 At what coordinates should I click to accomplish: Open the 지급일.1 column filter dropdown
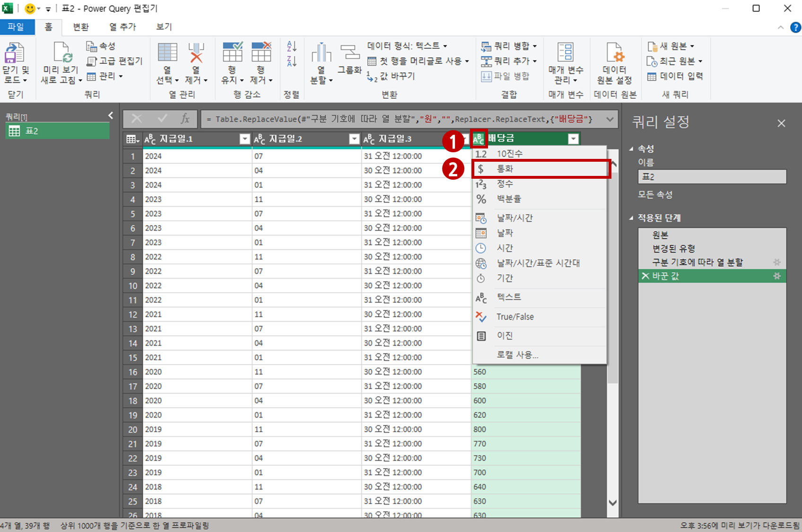tap(244, 139)
